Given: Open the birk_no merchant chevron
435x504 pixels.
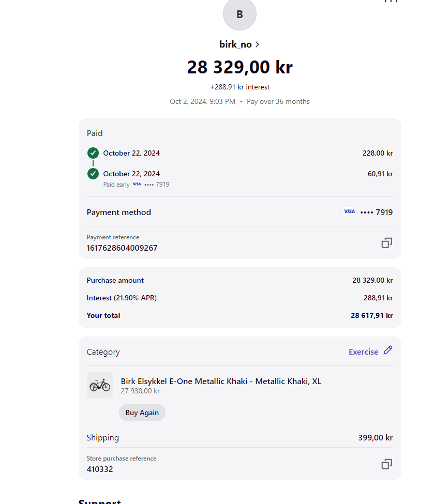Looking at the screenshot, I should coord(257,44).
